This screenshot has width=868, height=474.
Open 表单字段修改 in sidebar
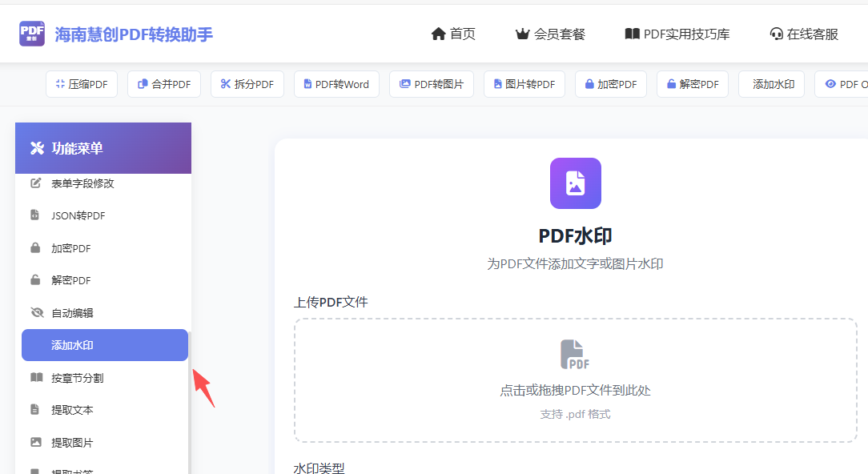click(103, 183)
